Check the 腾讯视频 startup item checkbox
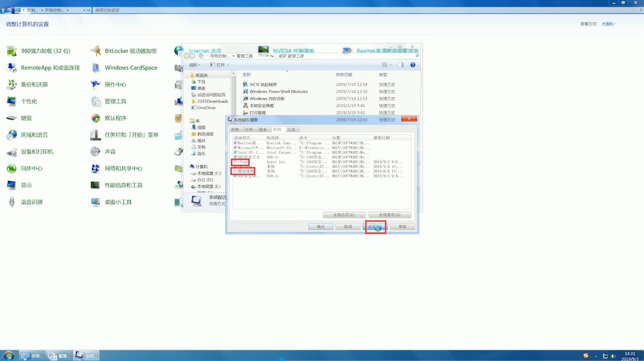The image size is (644, 361). coord(235,171)
